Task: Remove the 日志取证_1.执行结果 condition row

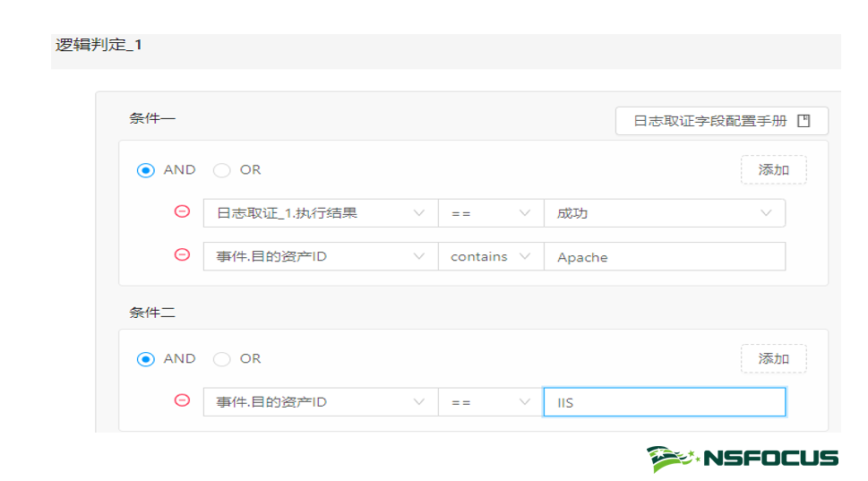Action: 182,212
